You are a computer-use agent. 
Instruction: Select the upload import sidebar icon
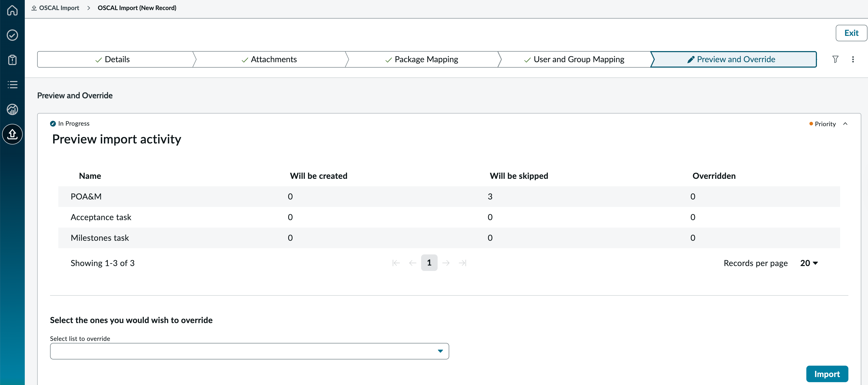[12, 134]
